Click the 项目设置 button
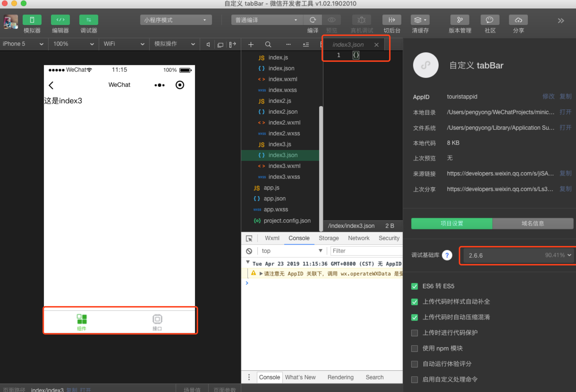 point(452,223)
